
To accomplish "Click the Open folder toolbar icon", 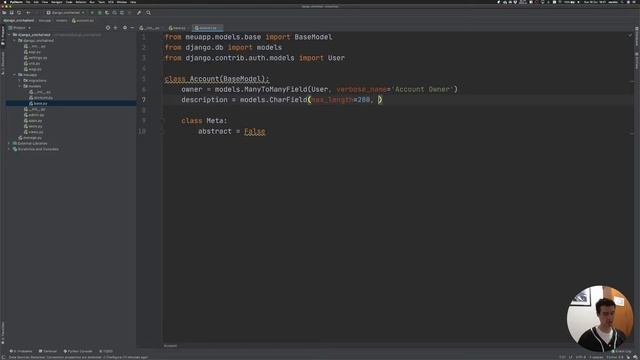I will [4, 13].
